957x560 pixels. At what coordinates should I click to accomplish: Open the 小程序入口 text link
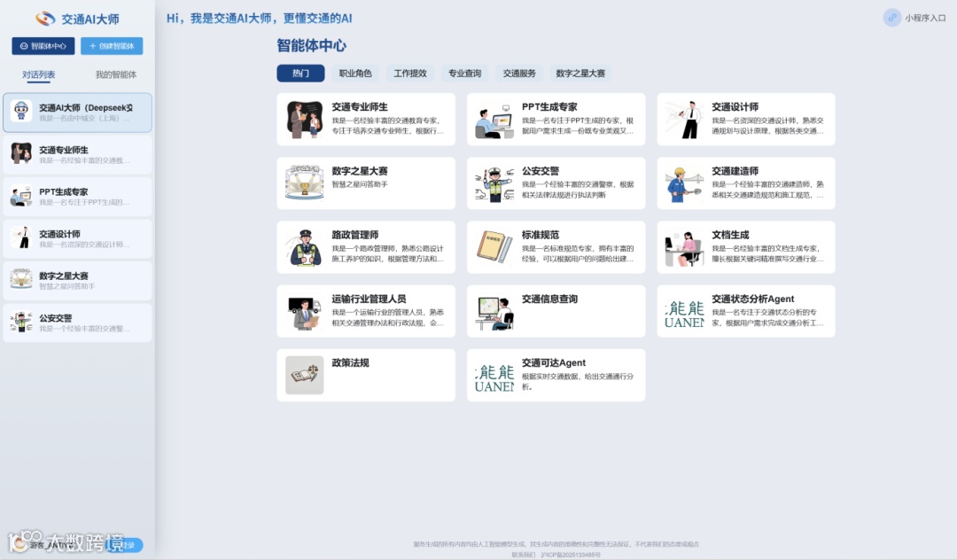[x=925, y=19]
